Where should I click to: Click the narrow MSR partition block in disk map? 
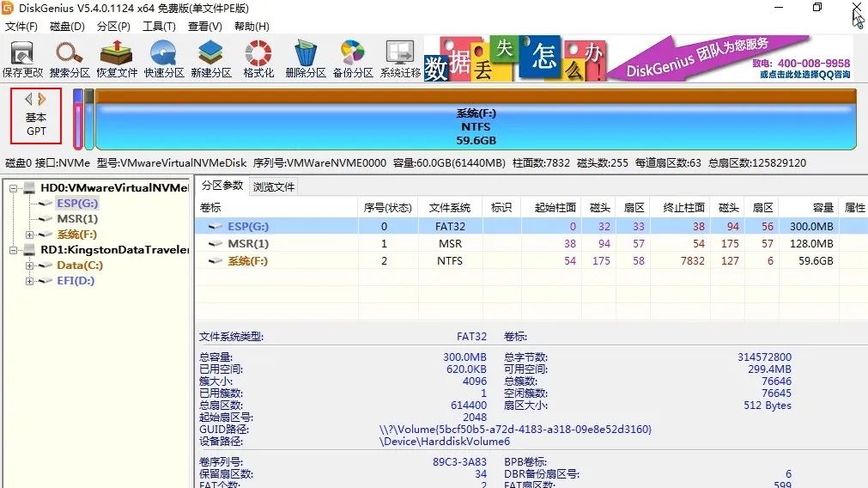pyautogui.click(x=89, y=119)
